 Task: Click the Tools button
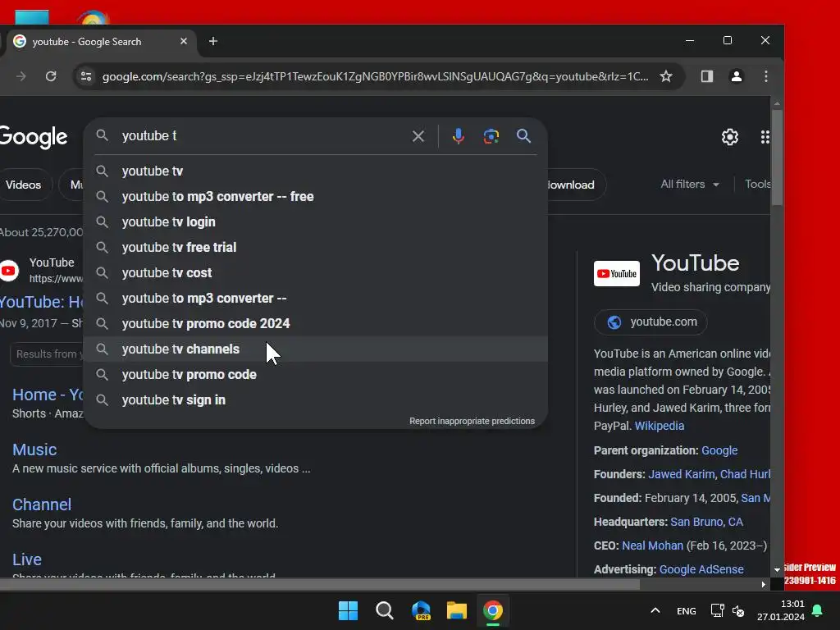pos(757,185)
